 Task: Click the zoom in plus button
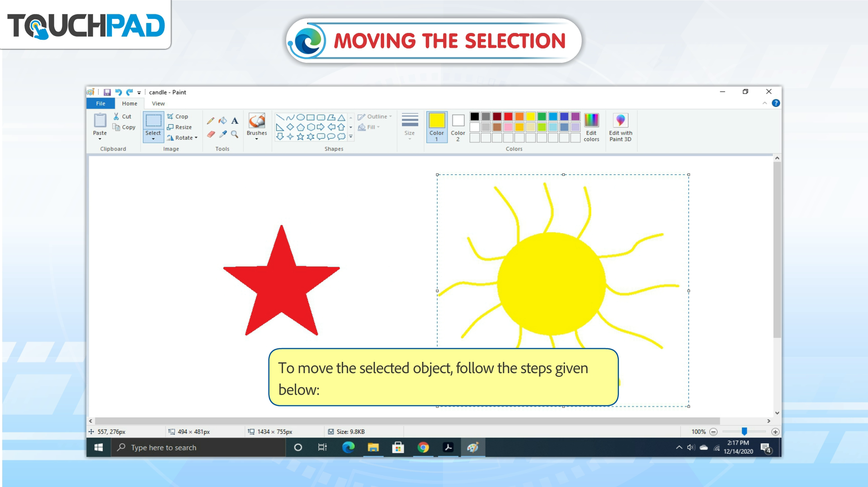775,432
